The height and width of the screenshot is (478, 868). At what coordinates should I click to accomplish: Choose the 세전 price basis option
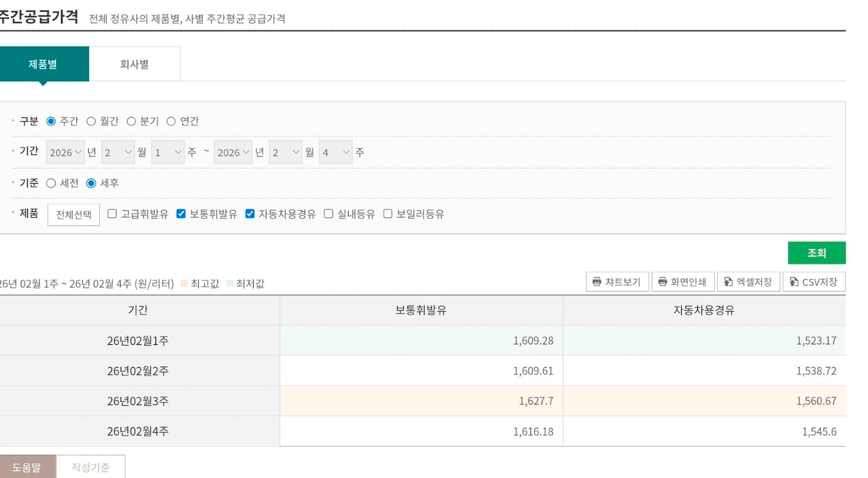[x=51, y=183]
